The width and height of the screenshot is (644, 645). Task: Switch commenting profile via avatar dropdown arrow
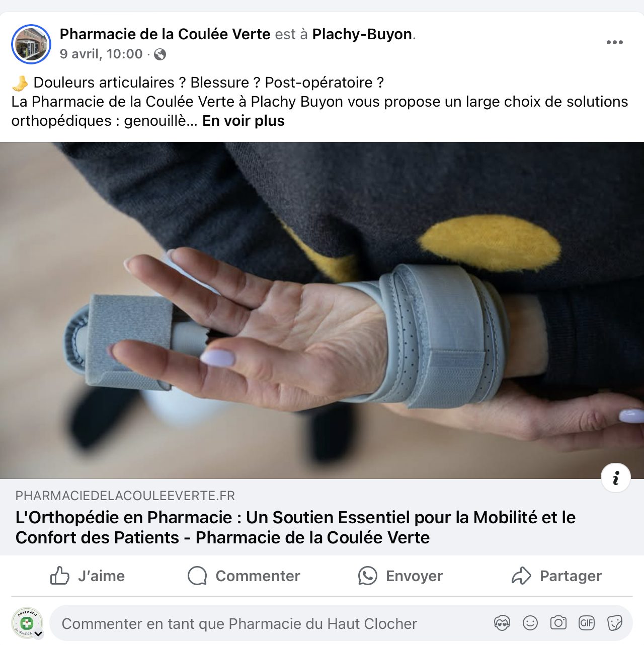coord(39,634)
